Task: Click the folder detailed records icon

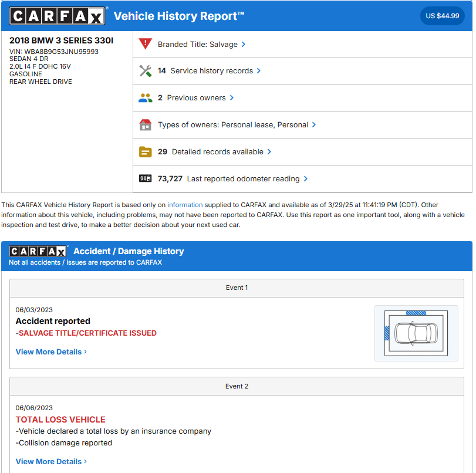Action: point(145,152)
